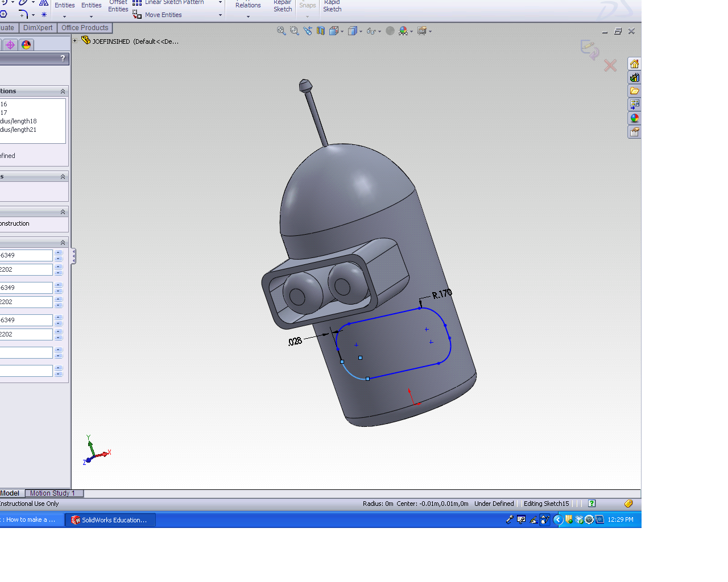Toggle the Section View tool
728x582 pixels.
(321, 31)
